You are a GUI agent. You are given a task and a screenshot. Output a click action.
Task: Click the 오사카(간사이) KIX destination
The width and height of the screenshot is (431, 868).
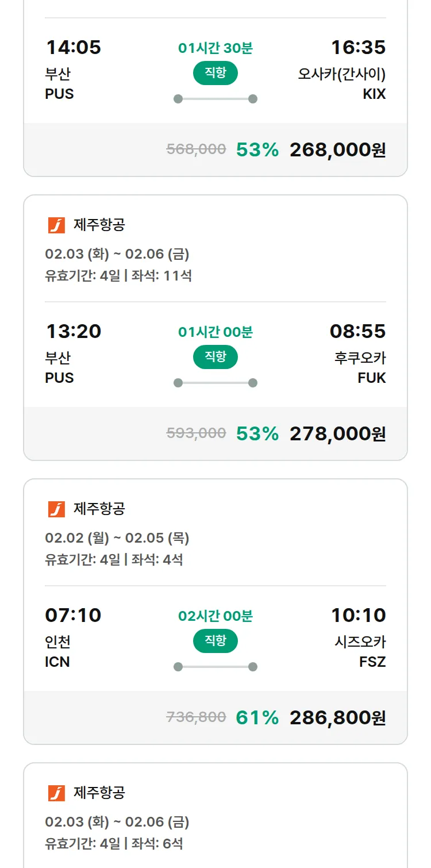[x=342, y=83]
